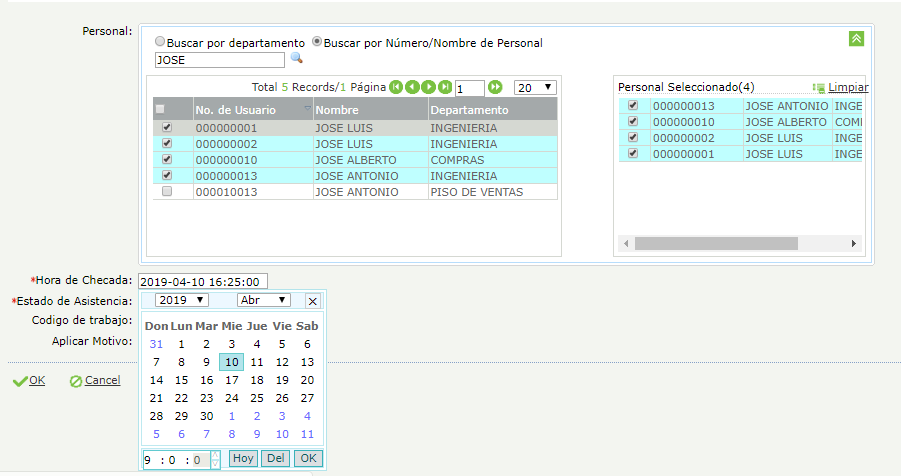Uncheck user 000000002 in results table
The width and height of the screenshot is (901, 476).
167,143
